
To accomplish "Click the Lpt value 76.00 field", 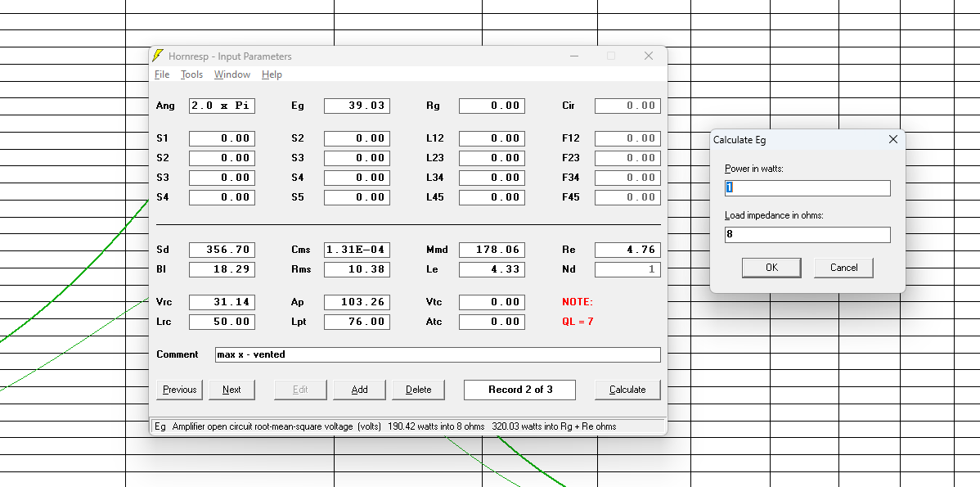I will 357,322.
